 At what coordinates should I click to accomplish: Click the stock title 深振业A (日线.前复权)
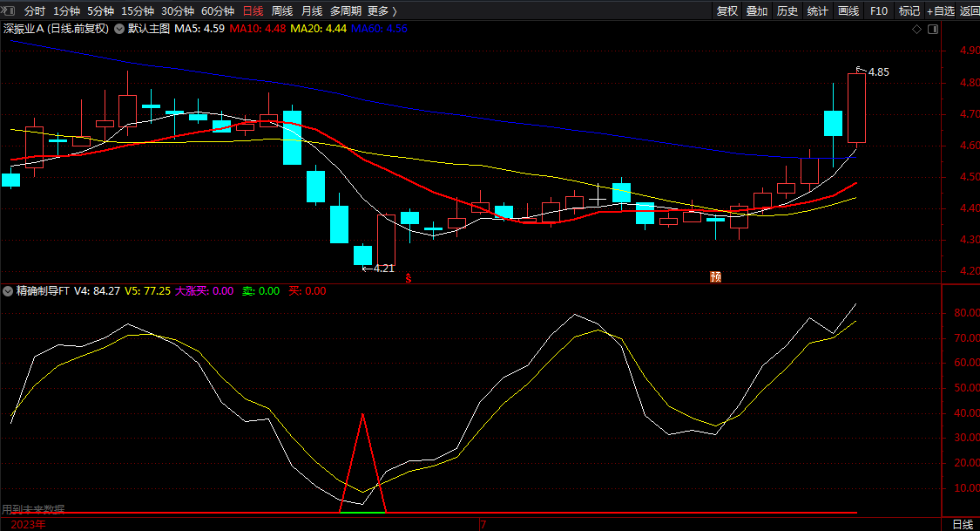click(x=56, y=29)
